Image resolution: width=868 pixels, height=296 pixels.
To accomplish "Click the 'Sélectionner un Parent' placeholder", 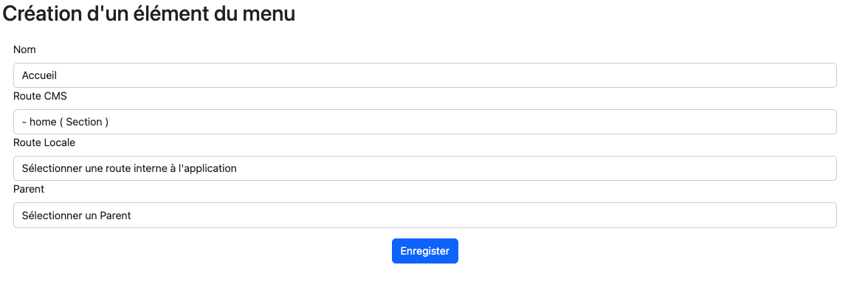I will 76,216.
